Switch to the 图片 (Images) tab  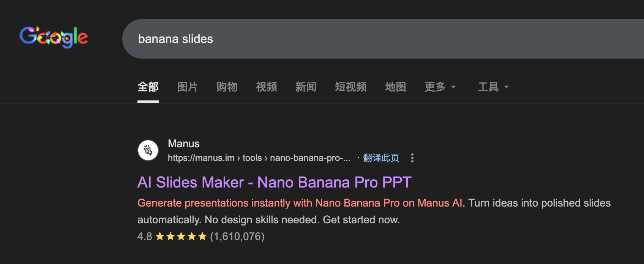tap(188, 87)
